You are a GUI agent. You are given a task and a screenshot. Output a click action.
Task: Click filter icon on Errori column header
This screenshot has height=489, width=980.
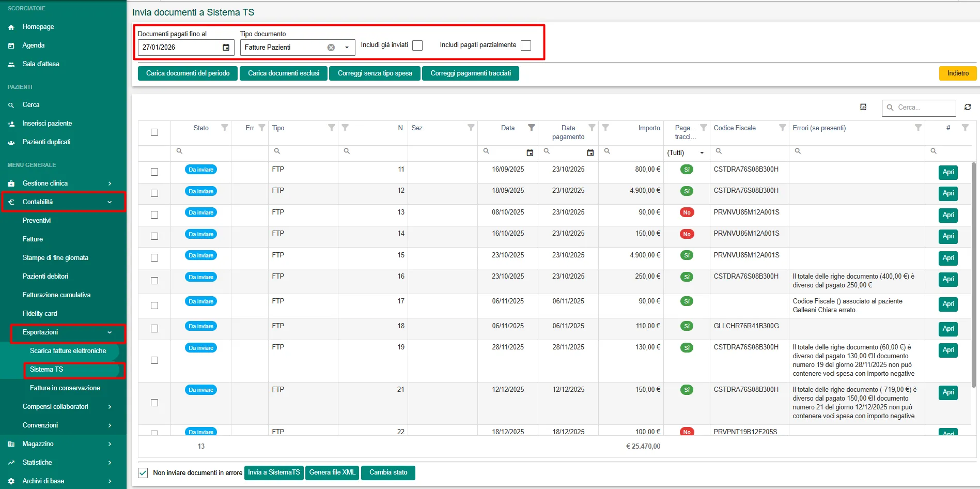coord(918,128)
